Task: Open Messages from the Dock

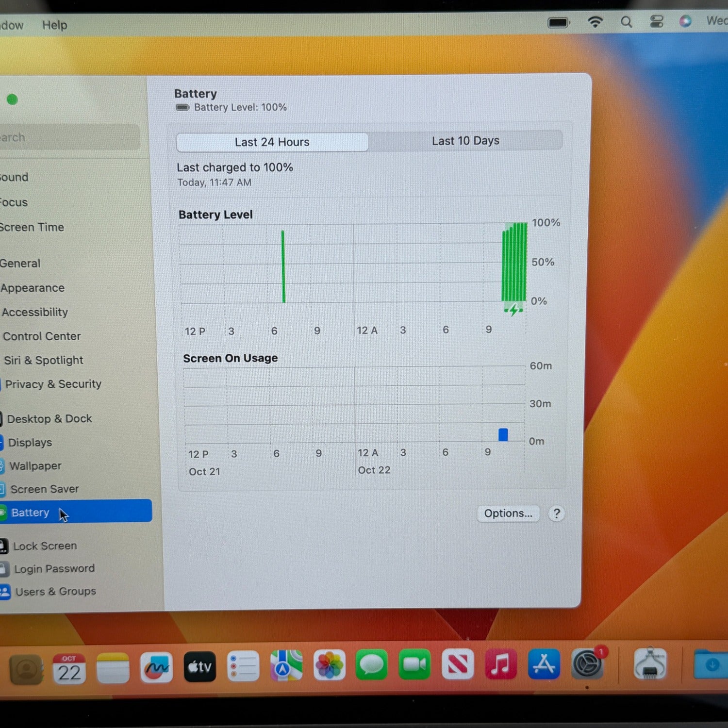Action: [372, 664]
